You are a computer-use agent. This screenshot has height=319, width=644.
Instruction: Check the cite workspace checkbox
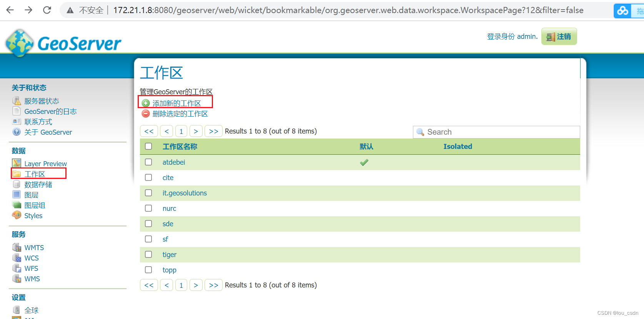click(x=148, y=177)
